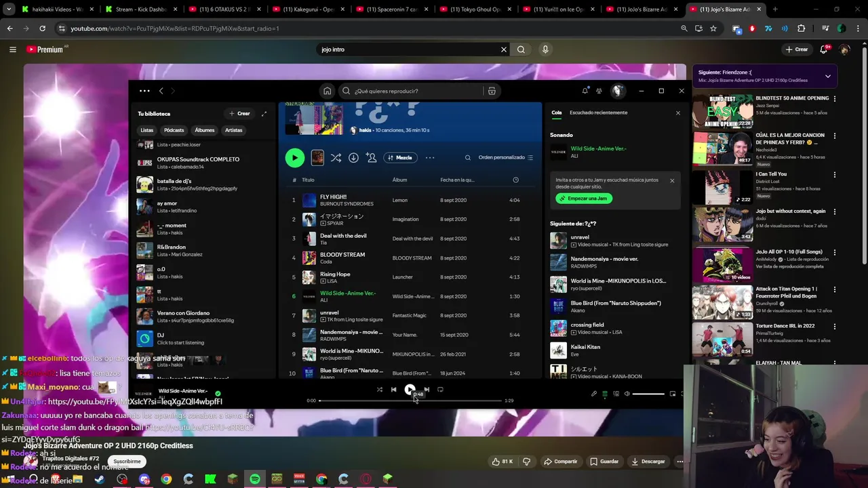868x488 pixels.
Task: Click the Crear button in Tu biblioteca
Action: 239,114
